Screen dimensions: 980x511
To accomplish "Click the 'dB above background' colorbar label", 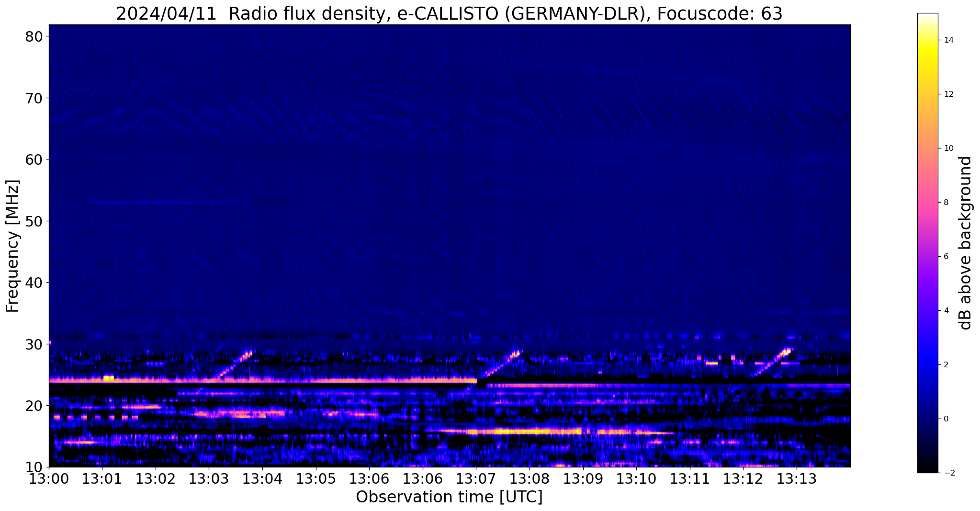I will coord(966,243).
